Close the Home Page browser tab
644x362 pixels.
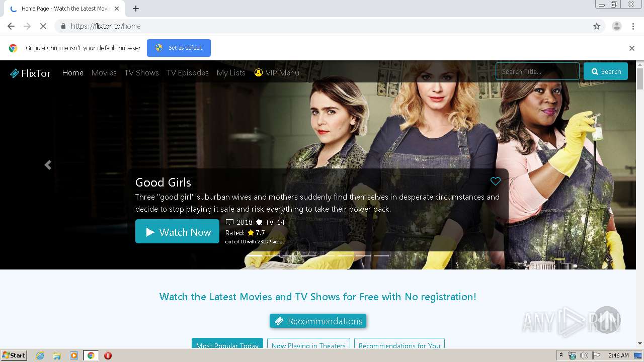(x=117, y=9)
